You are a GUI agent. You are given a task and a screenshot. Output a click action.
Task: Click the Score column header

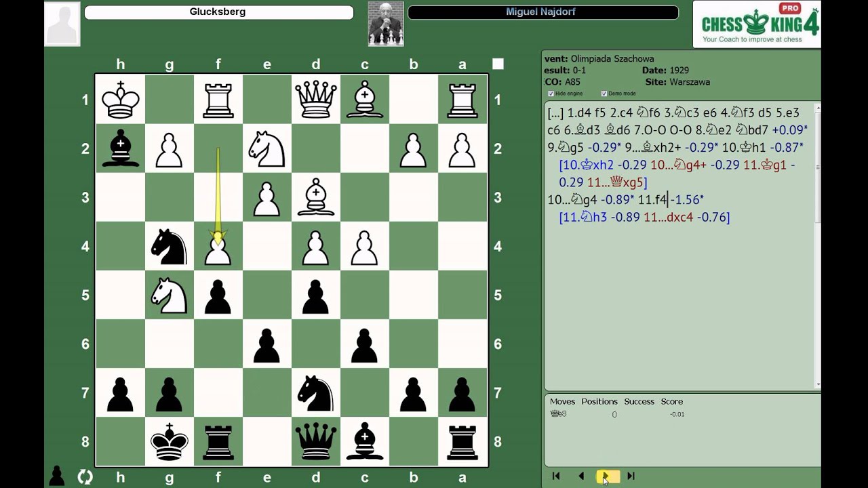[x=671, y=401]
